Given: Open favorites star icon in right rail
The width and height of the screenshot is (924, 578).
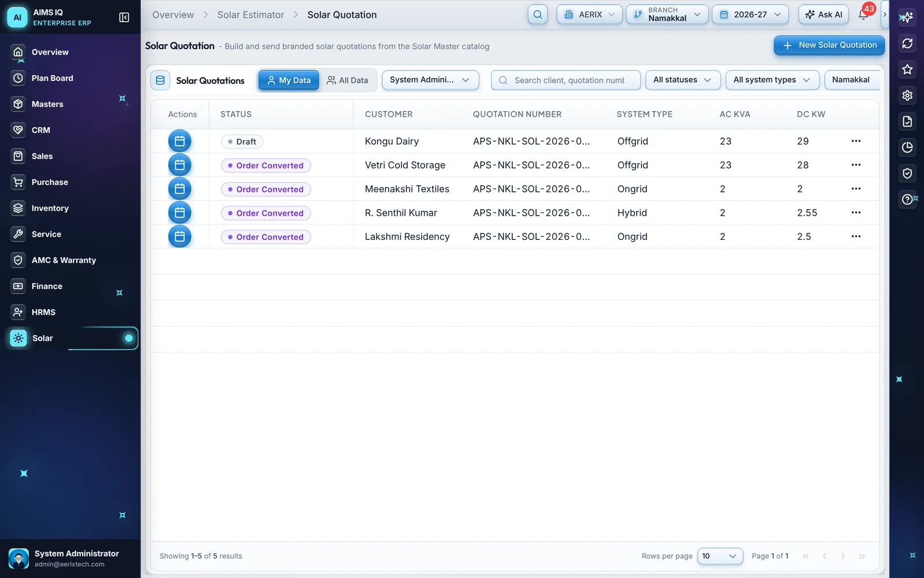Looking at the screenshot, I should coord(907,69).
